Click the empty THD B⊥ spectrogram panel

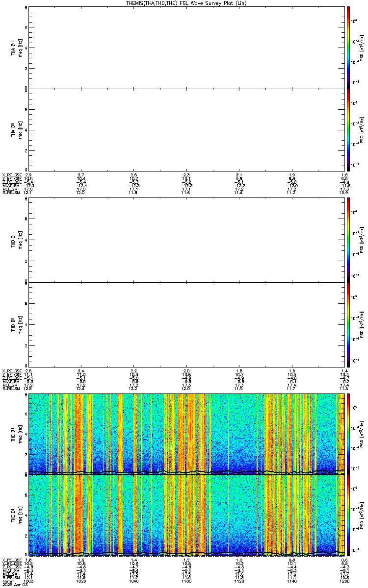(187, 240)
